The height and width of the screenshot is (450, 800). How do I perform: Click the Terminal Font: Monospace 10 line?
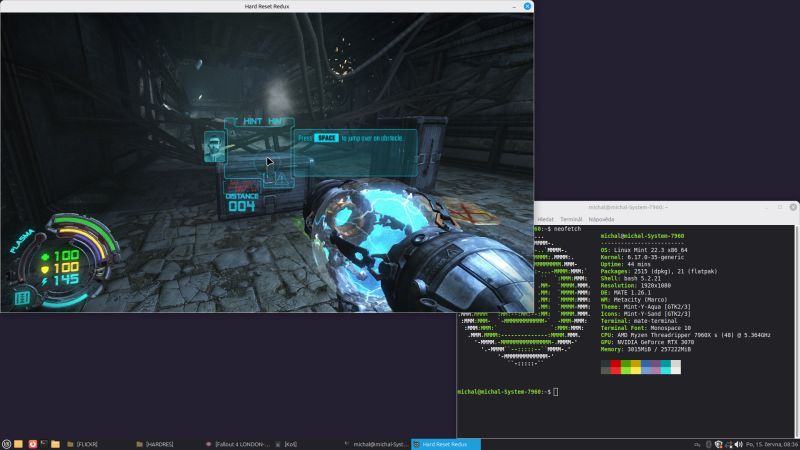tap(645, 328)
